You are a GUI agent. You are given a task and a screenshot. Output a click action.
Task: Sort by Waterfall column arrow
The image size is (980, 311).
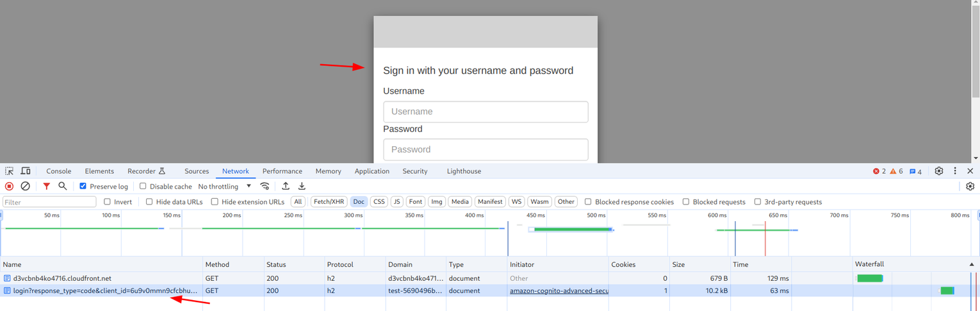(971, 264)
